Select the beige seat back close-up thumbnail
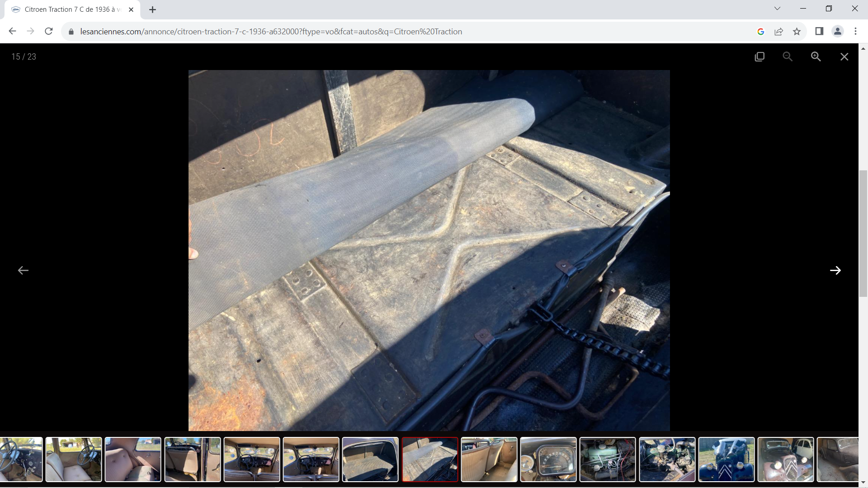 pos(133,459)
